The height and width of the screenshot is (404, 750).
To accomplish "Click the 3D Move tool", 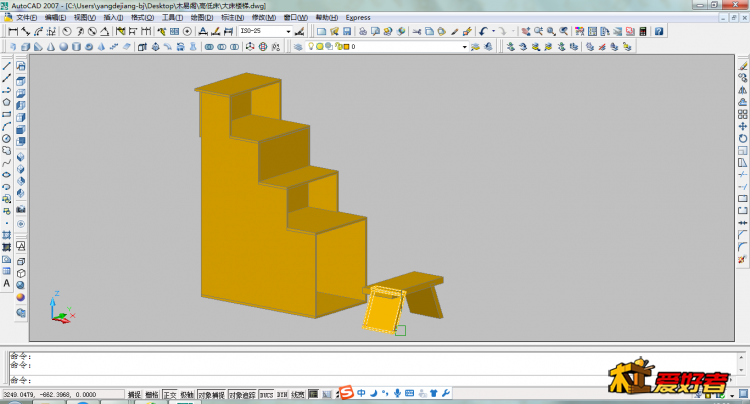I will click(x=250, y=47).
